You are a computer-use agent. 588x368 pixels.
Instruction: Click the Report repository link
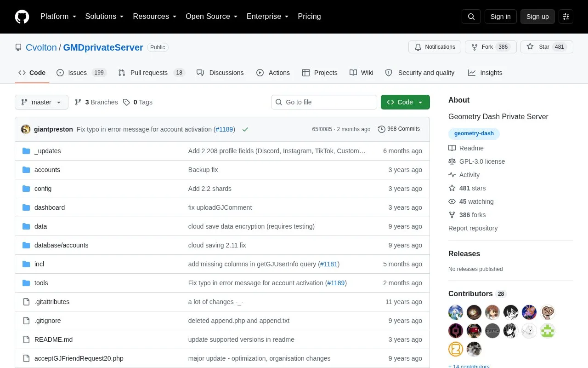coord(473,228)
